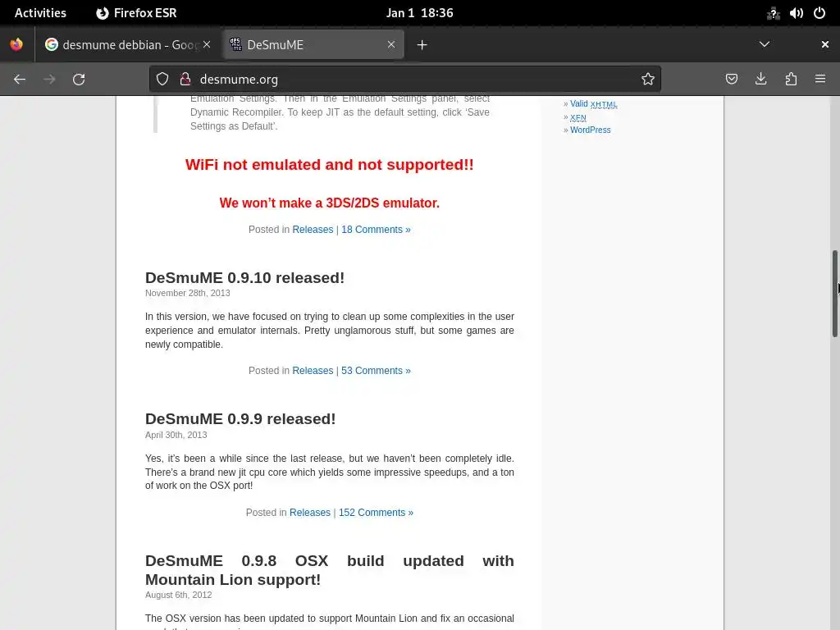
Task: Click the network status icon
Action: 773,13
